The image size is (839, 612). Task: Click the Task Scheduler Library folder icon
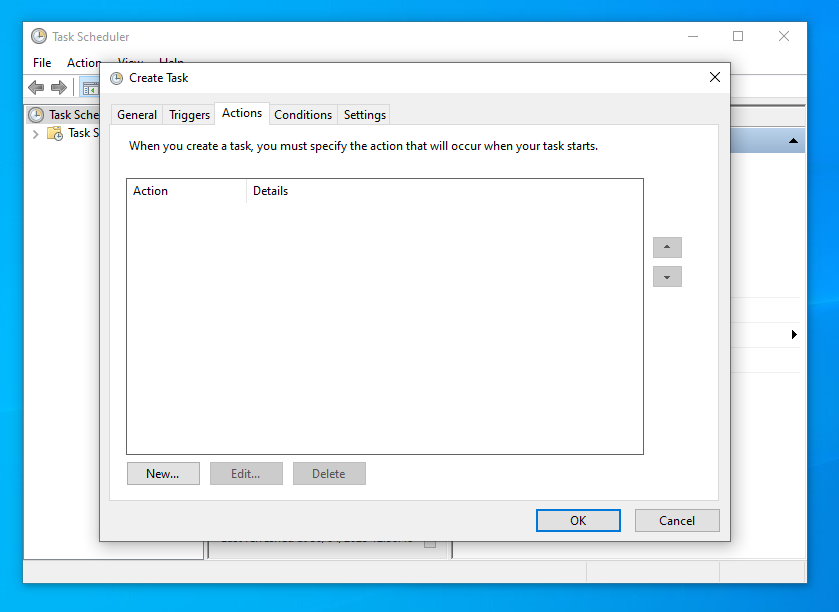pos(55,133)
